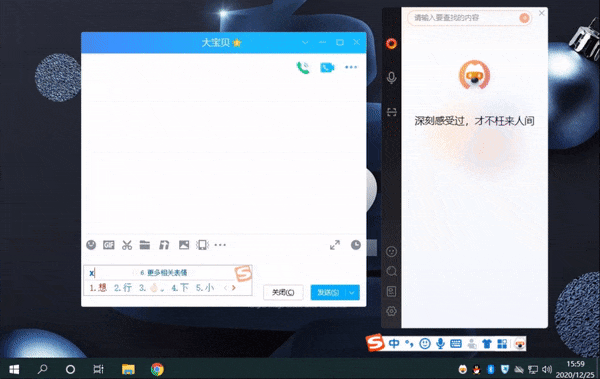Toggle the soft keyboard on Sogou toolbar
Viewport: 600px width, 379px height.
point(456,343)
